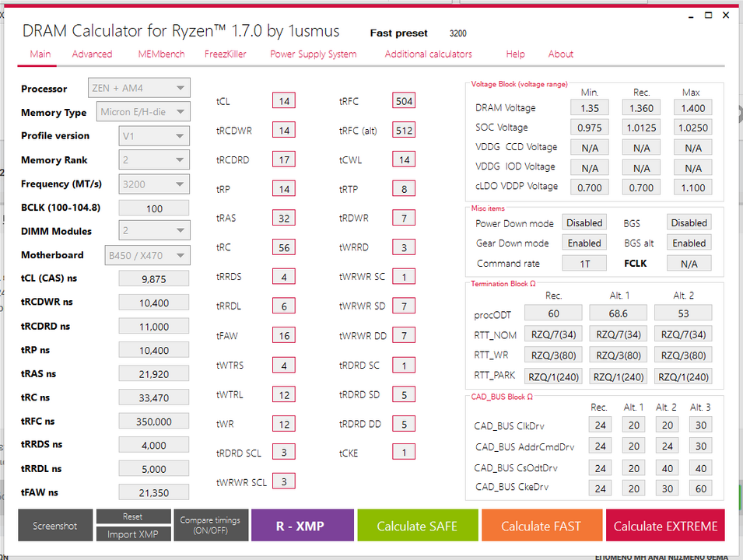743x560 pixels.
Task: Click the Import XMP button
Action: [133, 534]
